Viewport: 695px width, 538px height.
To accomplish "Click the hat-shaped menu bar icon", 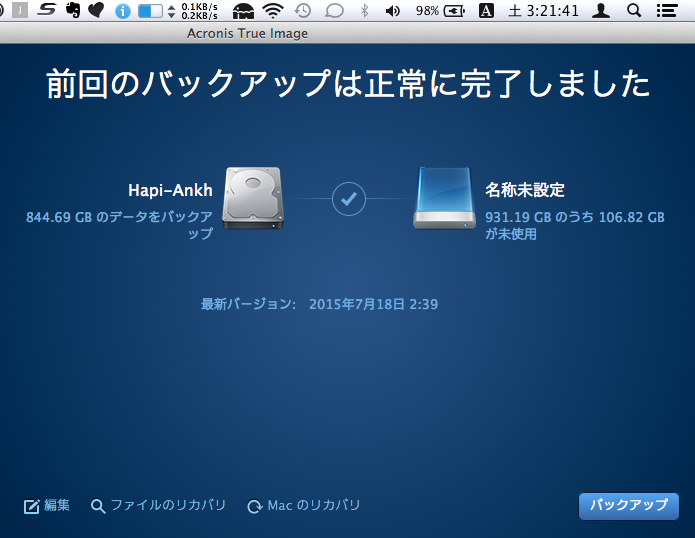I will [x=243, y=11].
